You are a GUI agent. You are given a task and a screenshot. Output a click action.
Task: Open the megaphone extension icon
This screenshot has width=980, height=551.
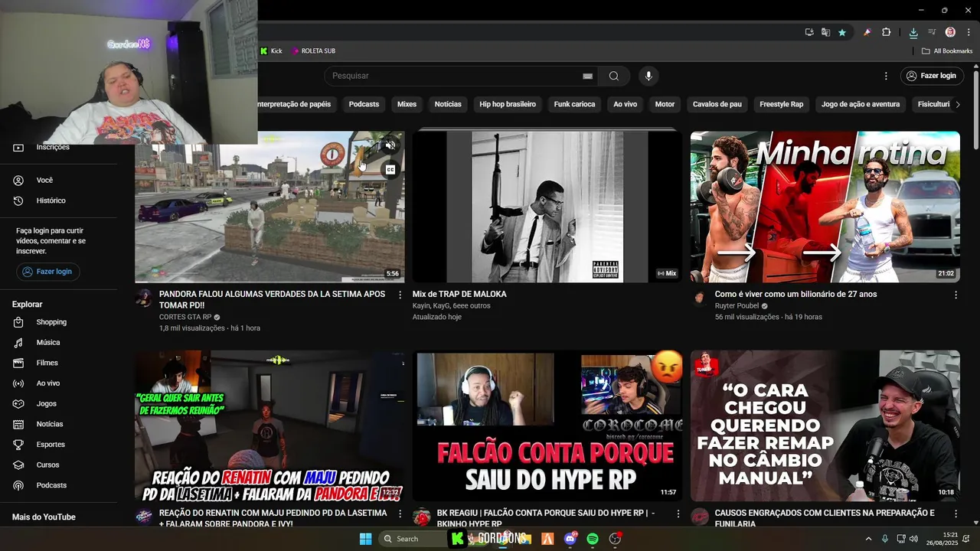point(867,32)
